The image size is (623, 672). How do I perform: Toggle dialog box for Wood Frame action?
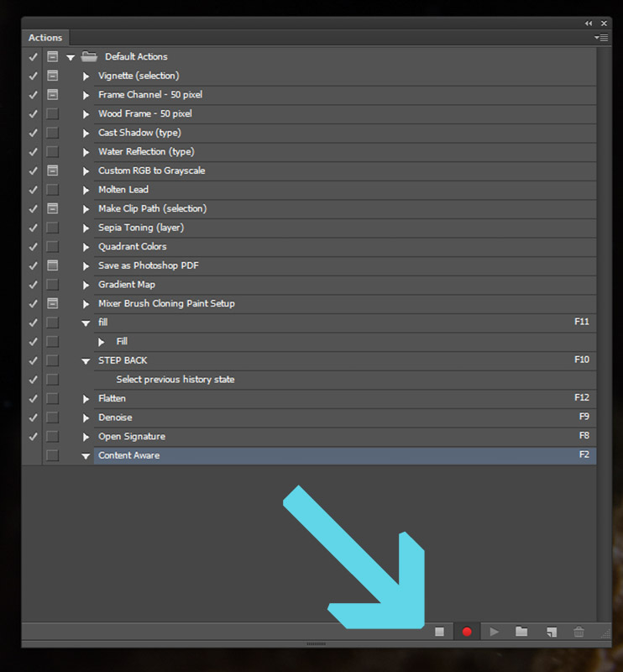tap(52, 113)
